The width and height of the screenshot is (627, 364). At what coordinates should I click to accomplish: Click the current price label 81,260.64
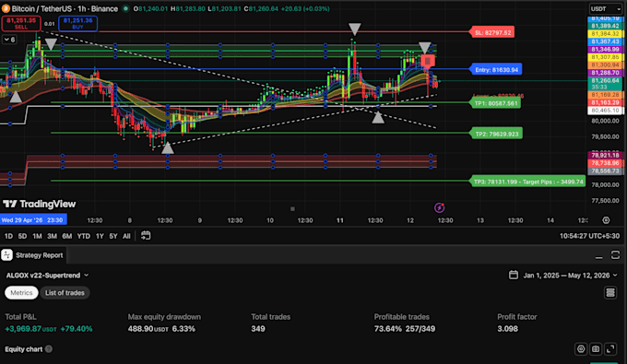point(605,84)
